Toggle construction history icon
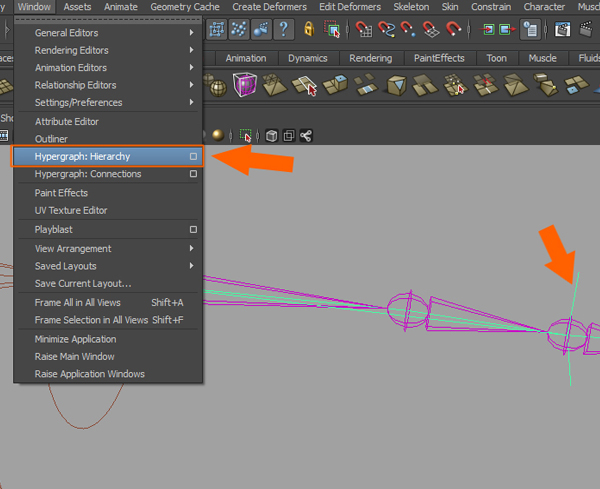 [x=530, y=29]
